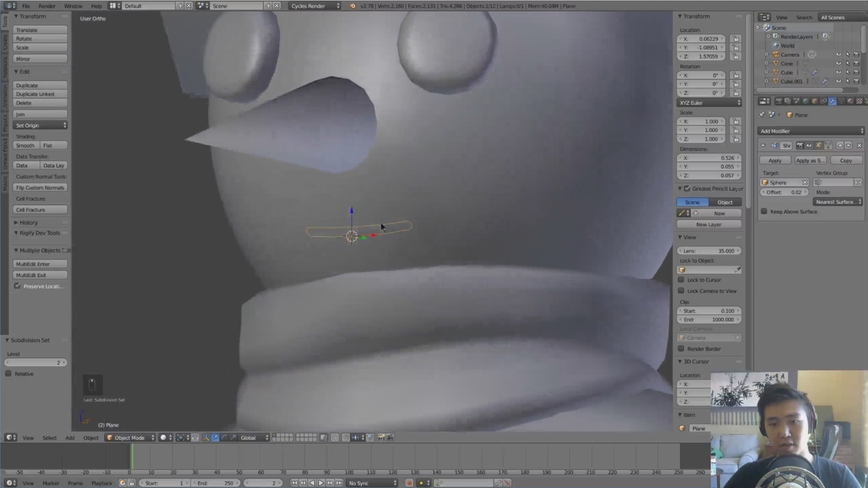Screen dimensions: 868x488
Task: Enable Keep Above Surface checkbox
Action: 764,211
